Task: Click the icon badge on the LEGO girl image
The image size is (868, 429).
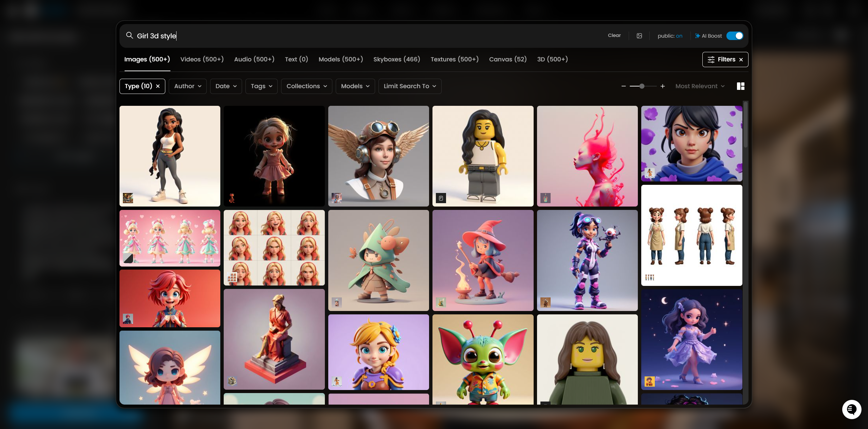Action: tap(441, 198)
